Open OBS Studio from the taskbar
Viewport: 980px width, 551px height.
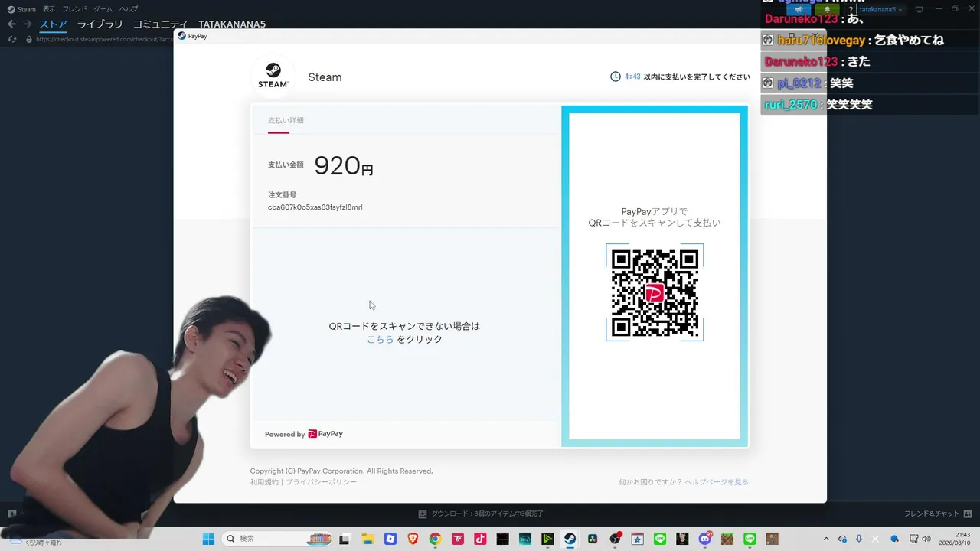pos(615,539)
